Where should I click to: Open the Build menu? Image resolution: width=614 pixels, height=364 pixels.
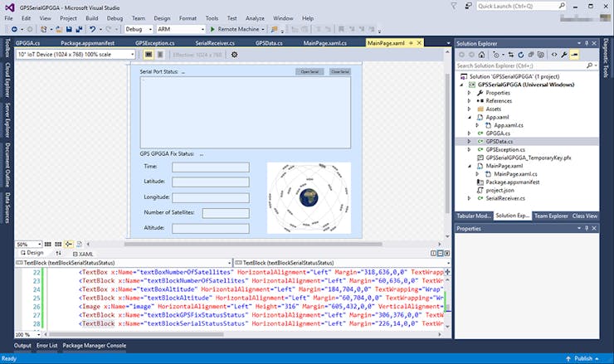pos(92,18)
